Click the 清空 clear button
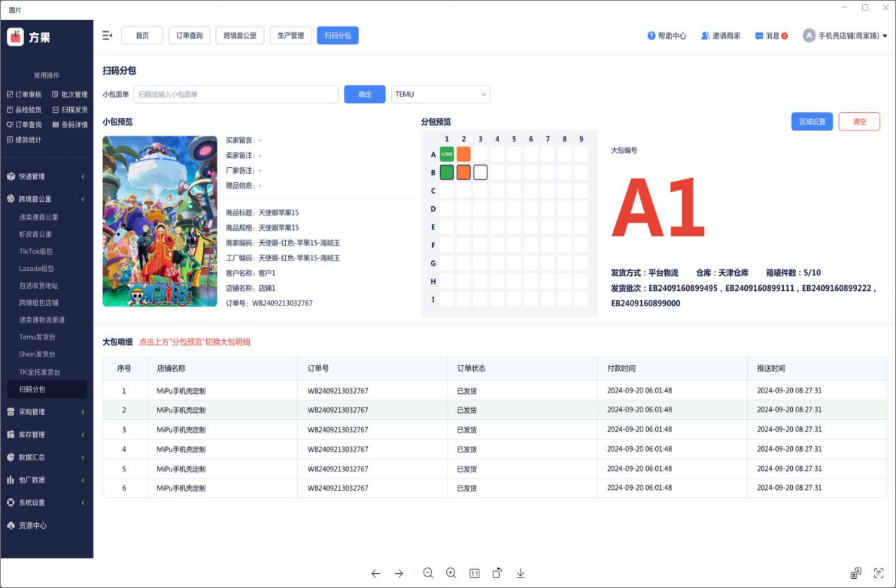This screenshot has width=896, height=588. pos(859,121)
